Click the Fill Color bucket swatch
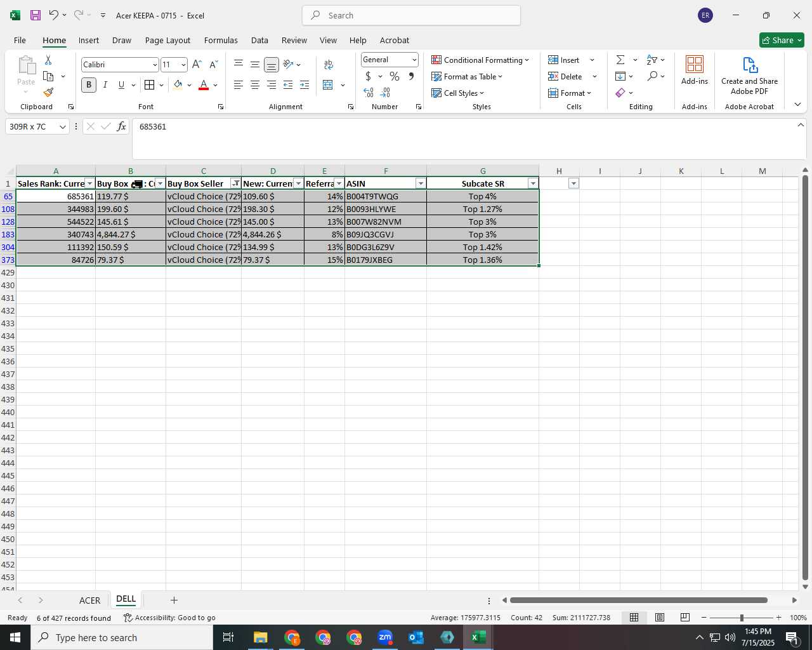 pyautogui.click(x=178, y=84)
